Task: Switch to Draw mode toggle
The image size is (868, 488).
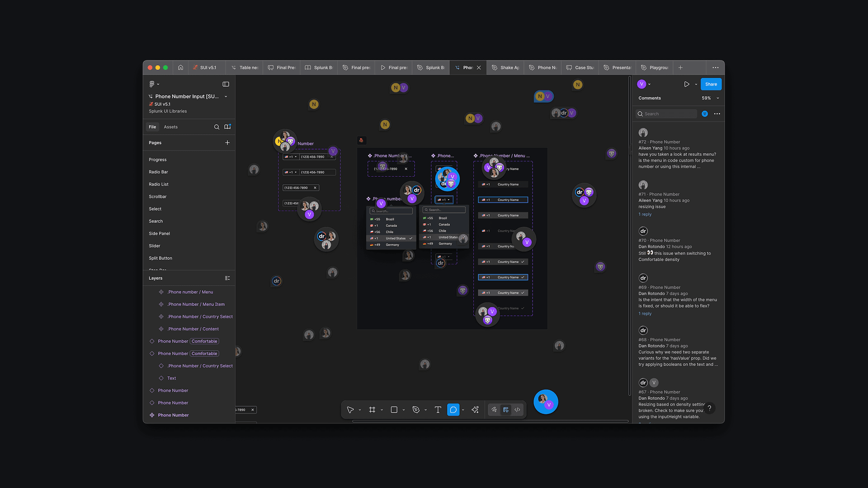Action: click(494, 410)
